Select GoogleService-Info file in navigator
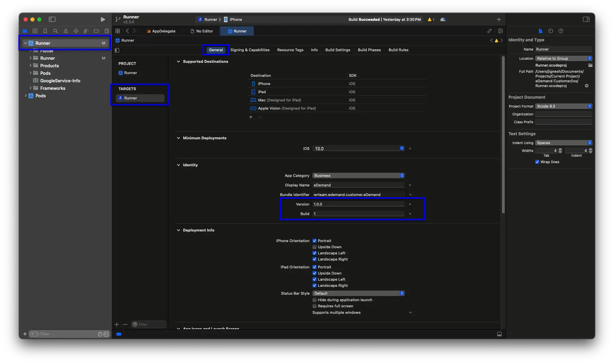Viewport: 614px width, 364px height. (x=60, y=81)
